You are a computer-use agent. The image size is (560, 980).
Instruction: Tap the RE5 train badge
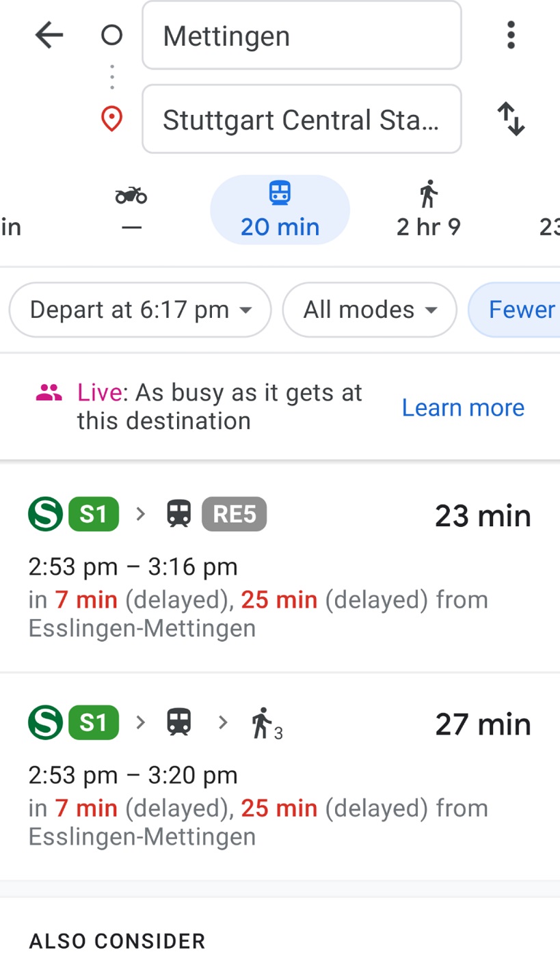tap(234, 514)
